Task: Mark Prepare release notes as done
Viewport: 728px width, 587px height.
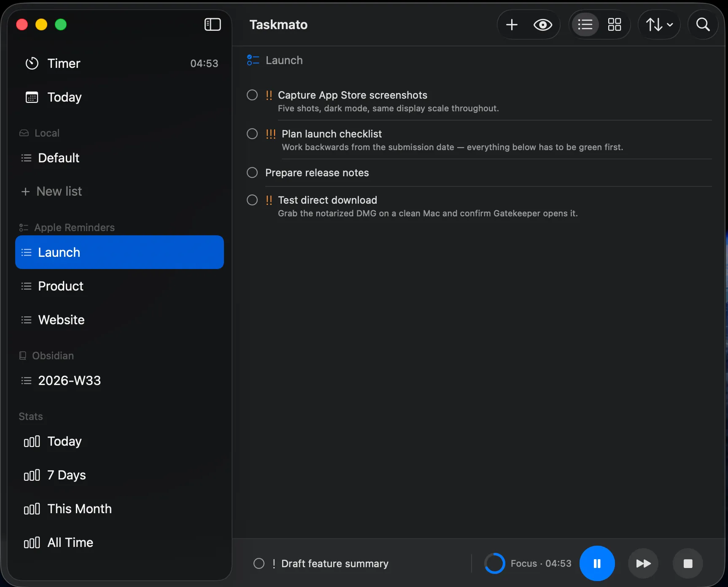Action: 252,172
